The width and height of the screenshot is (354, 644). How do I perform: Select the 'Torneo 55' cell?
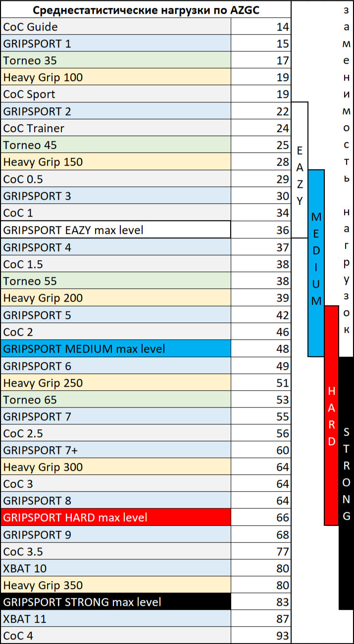pyautogui.click(x=116, y=281)
